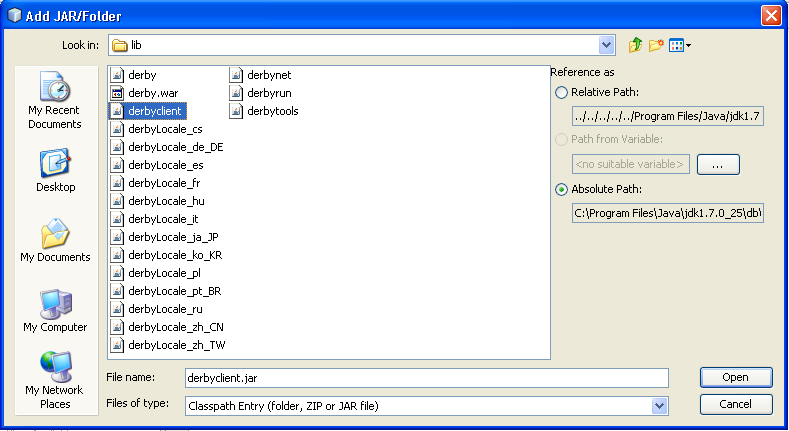Open the view mode menu icon
The image size is (789, 431).
tap(680, 45)
